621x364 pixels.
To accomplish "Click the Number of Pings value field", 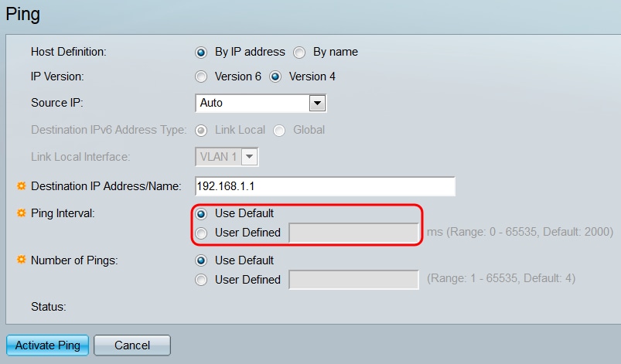I will [353, 280].
